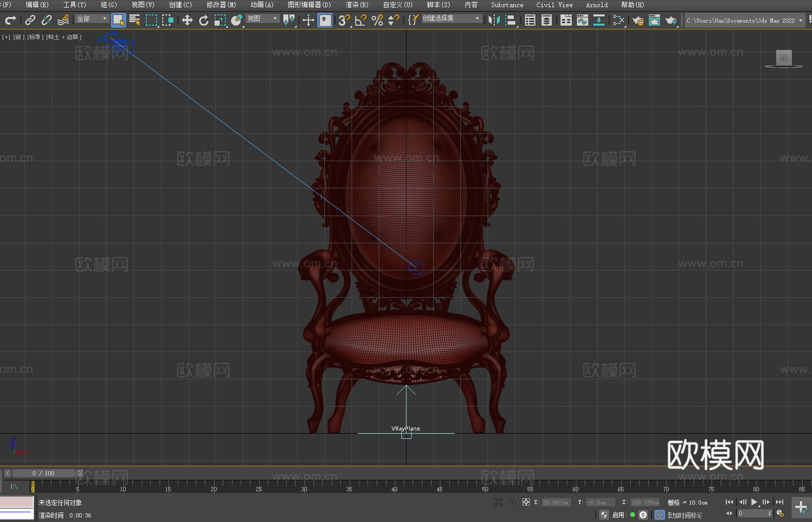The height and width of the screenshot is (522, 812).
Task: Click the Redo arrow icon
Action: click(10, 20)
